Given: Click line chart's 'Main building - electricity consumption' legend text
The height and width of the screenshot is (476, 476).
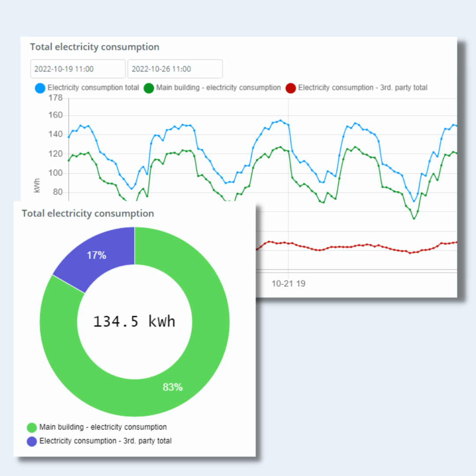Looking at the screenshot, I should [x=218, y=88].
